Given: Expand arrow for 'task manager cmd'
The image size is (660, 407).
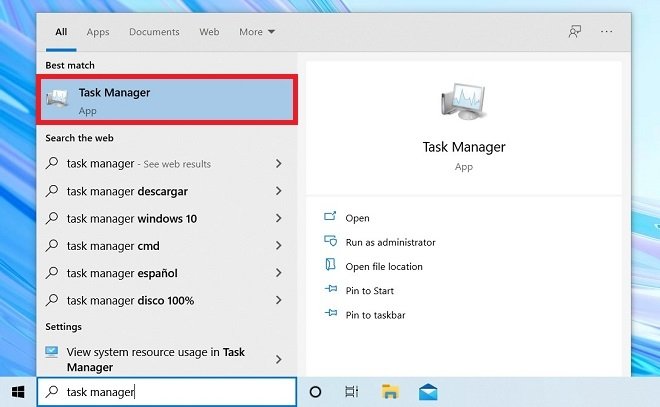Looking at the screenshot, I should (x=279, y=246).
